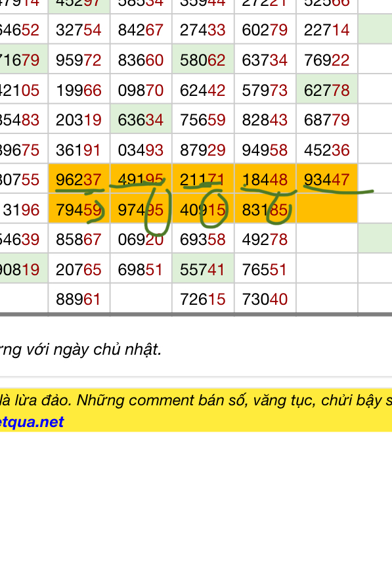Click the note text about ngày chủ nhật
The width and height of the screenshot is (392, 584).
click(81, 349)
